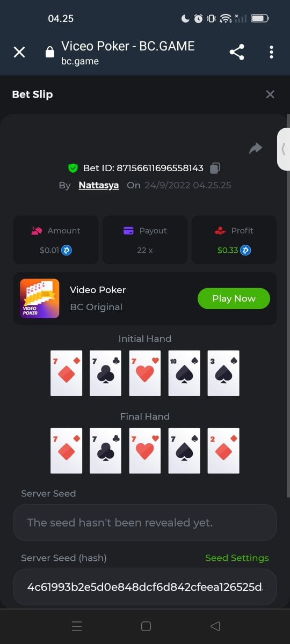Tap the unrevealed Server Seed field
Image resolution: width=290 pixels, height=644 pixels.
[x=145, y=522]
